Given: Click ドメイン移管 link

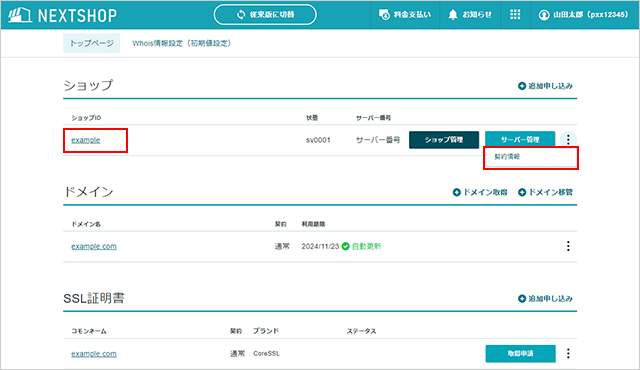Looking at the screenshot, I should click(x=545, y=192).
